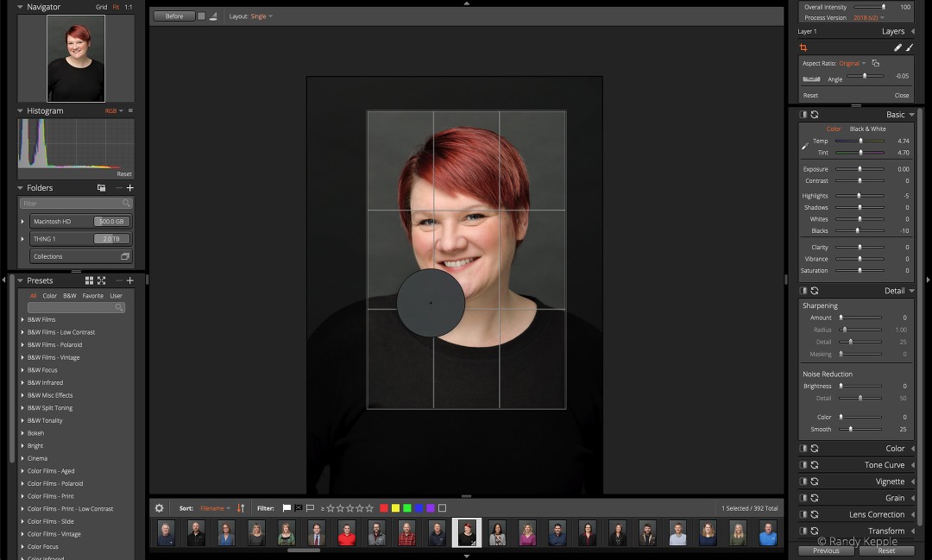This screenshot has height=560, width=932.
Task: Select the Crop tool in the Layers panel
Action: pos(803,47)
